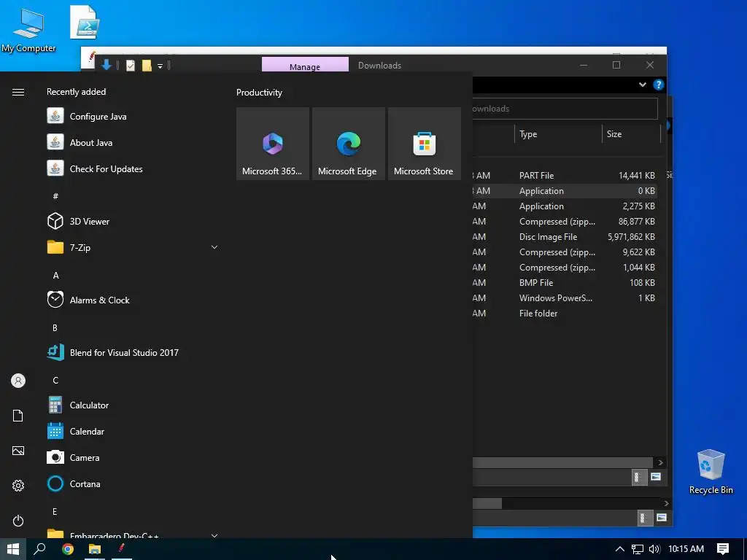Expand the 7-Zip folder chevron
747x560 pixels.
pos(214,247)
